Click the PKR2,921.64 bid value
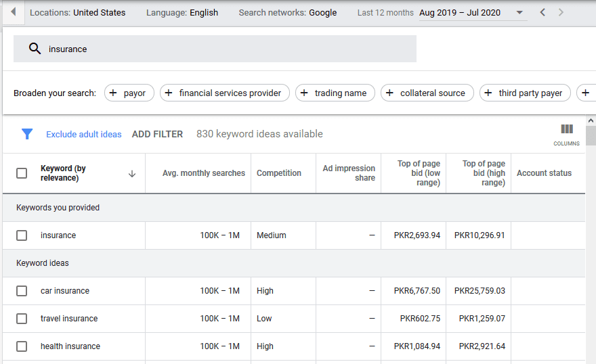This screenshot has width=596, height=364. coord(482,346)
